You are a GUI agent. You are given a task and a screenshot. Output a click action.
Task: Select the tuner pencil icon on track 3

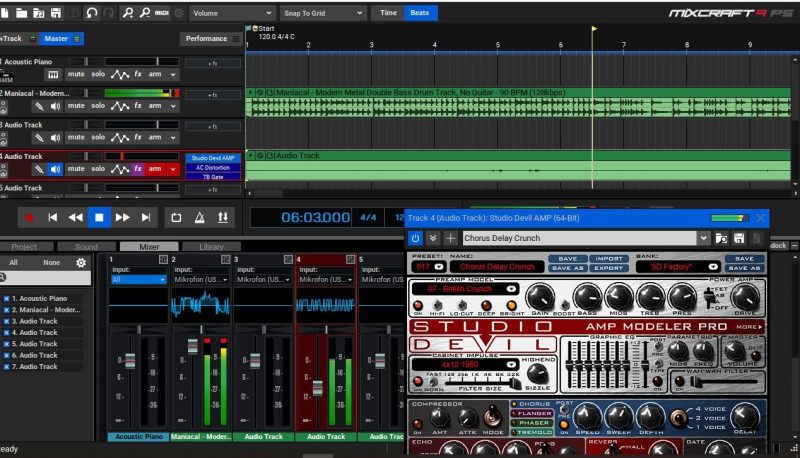(39, 138)
